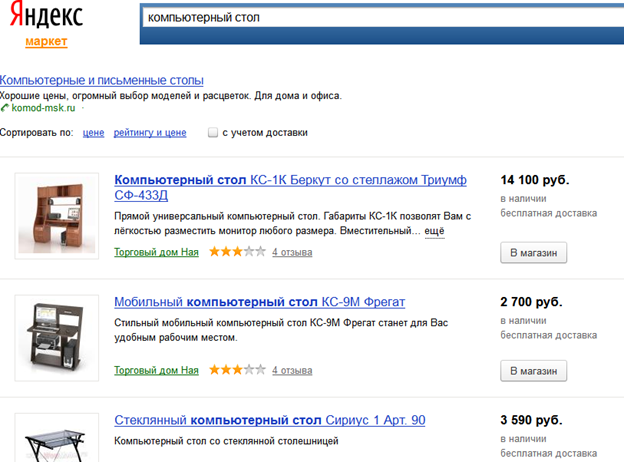
Task: Read 4 отзыва for КС-9М Фрегат
Action: [x=292, y=370]
